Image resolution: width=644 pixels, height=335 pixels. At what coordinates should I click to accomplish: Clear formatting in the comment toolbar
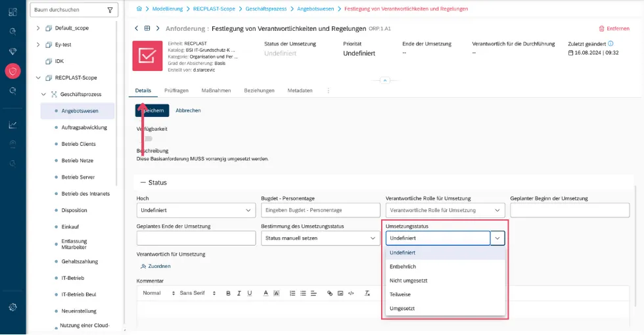coord(367,293)
